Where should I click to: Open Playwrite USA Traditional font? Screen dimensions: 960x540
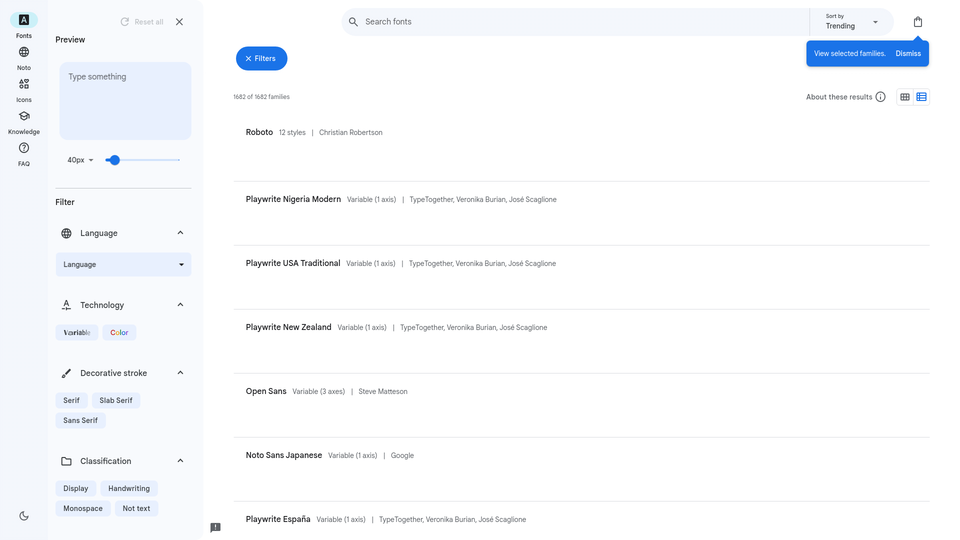tap(293, 263)
